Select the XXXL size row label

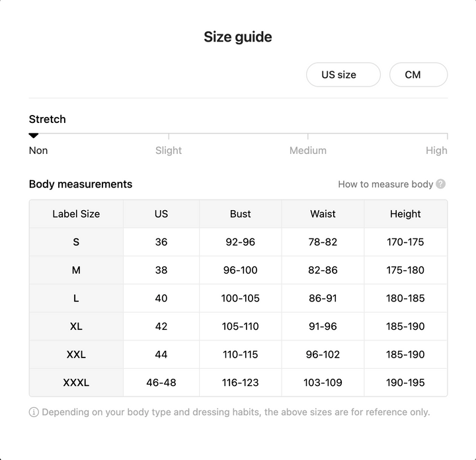[x=76, y=383]
